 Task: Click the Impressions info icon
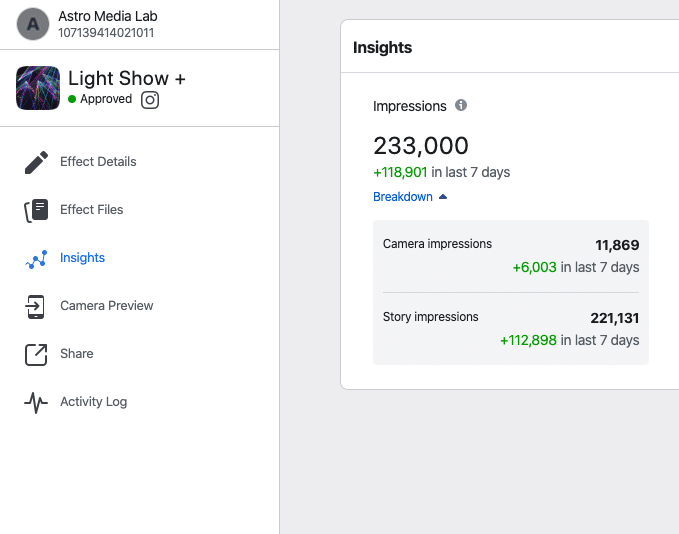pyautogui.click(x=461, y=105)
